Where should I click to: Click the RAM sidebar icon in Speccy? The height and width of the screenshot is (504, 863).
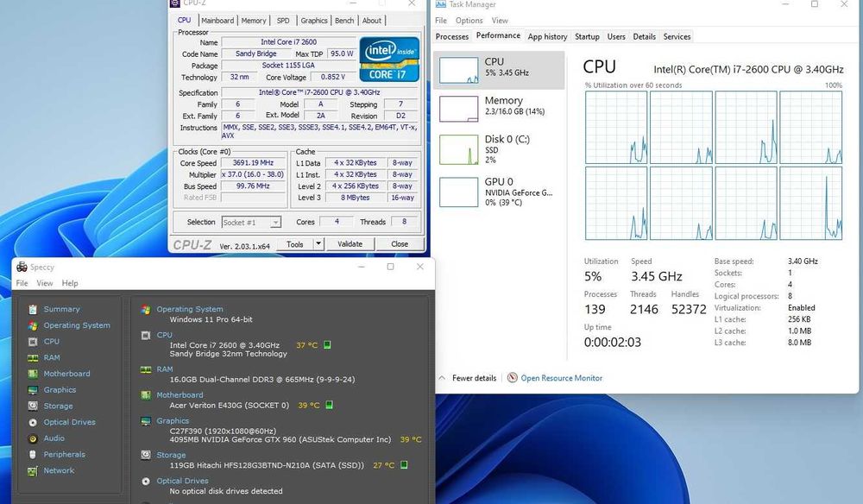[33, 357]
